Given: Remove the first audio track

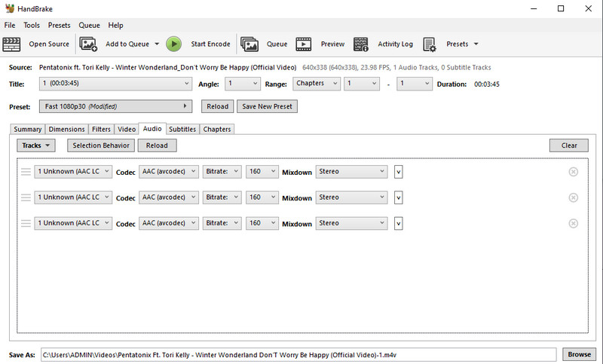Looking at the screenshot, I should click(573, 172).
